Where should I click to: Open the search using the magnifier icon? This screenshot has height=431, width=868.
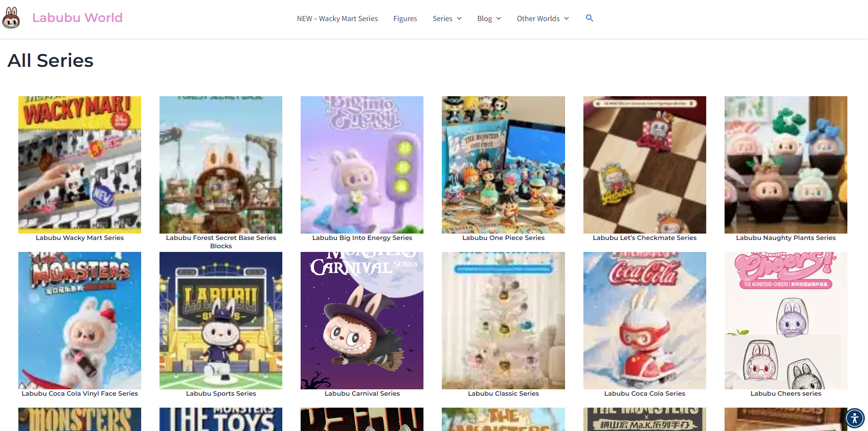click(x=589, y=18)
